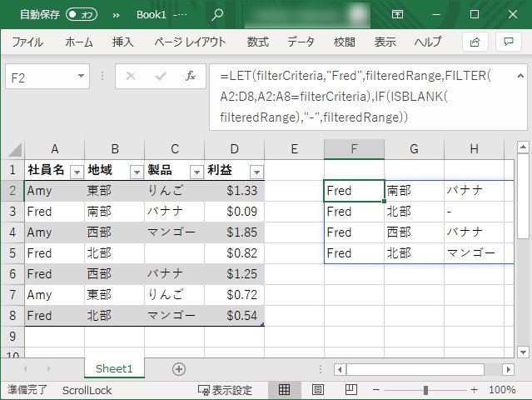Select column A header

(55, 149)
